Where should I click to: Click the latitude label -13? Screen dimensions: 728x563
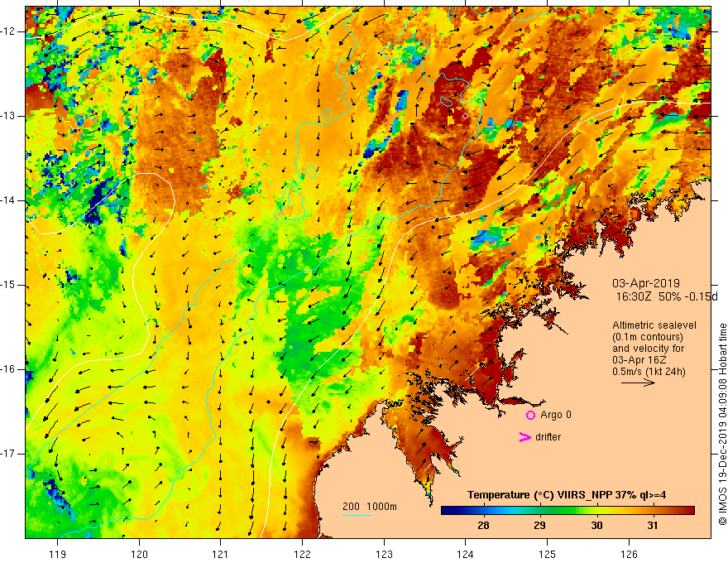tap(8, 116)
